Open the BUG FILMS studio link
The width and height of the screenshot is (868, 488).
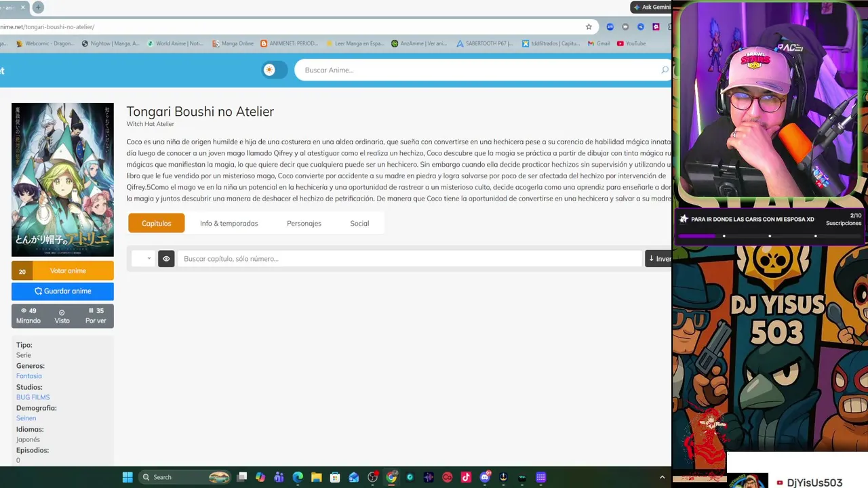click(33, 397)
